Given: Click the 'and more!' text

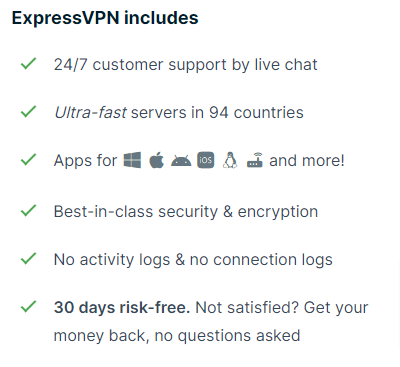Looking at the screenshot, I should [307, 161].
